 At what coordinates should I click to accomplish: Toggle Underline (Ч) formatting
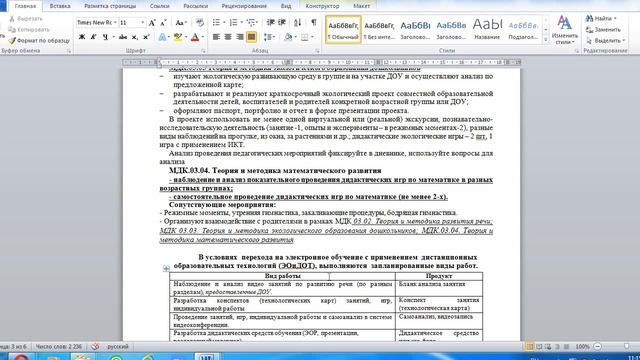[x=105, y=37]
